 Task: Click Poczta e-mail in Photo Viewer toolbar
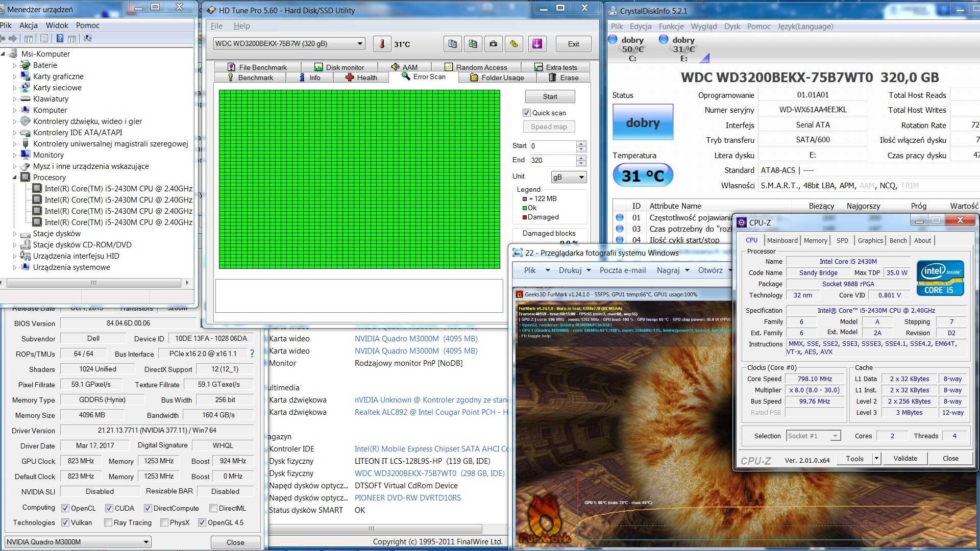point(623,270)
